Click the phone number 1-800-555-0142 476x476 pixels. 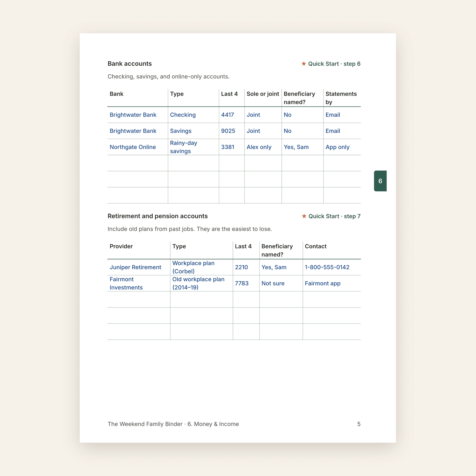(327, 267)
